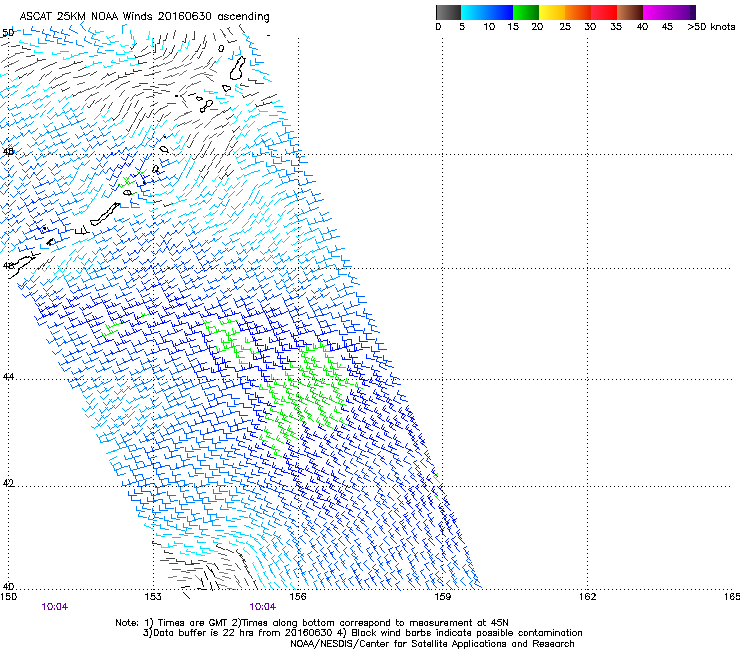
Task: Select the gray 0-5 knots color band
Action: click(x=448, y=12)
